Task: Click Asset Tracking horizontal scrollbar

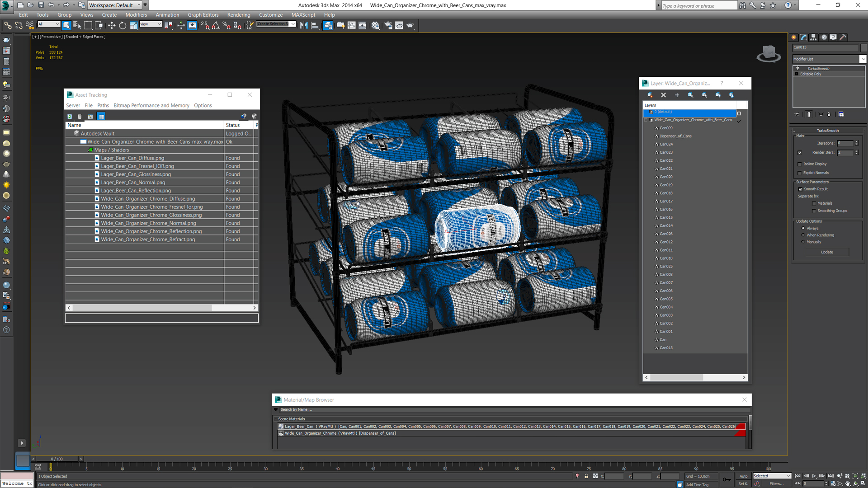Action: coord(142,308)
